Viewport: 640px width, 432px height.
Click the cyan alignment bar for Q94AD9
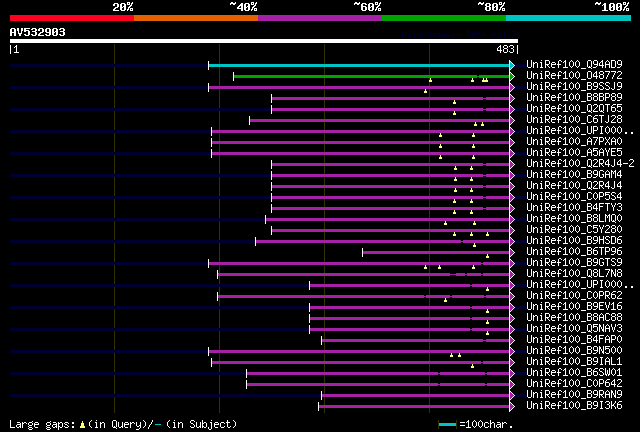tap(359, 65)
